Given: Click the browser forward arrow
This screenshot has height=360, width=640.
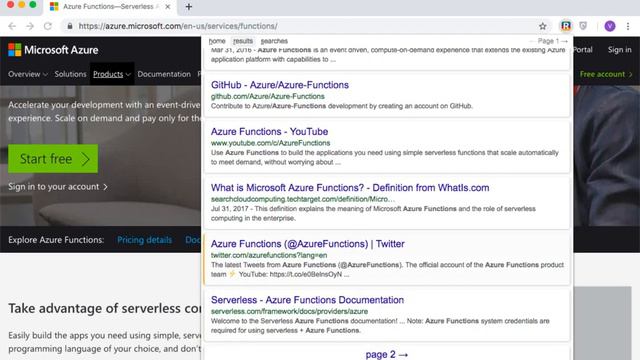Looking at the screenshot, I should pyautogui.click(x=30, y=26).
